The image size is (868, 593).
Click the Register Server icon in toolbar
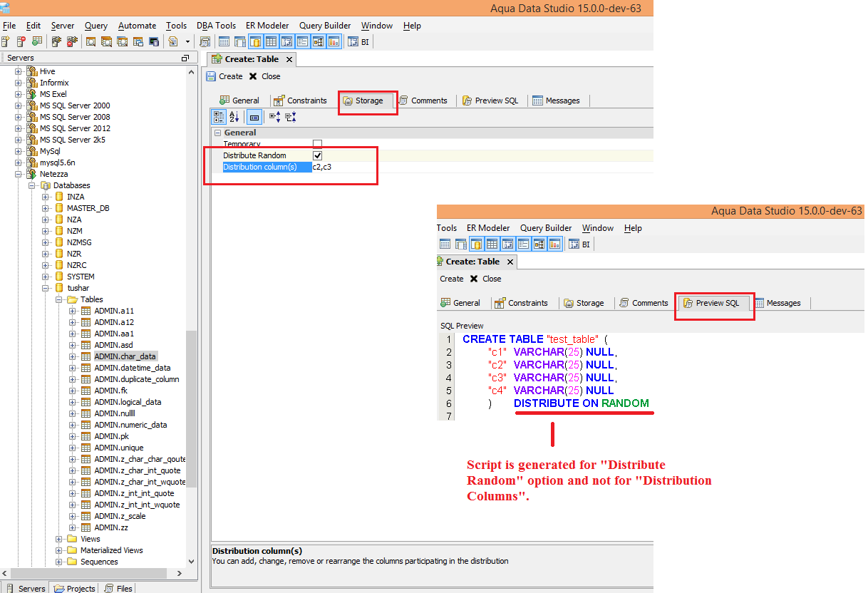click(5, 41)
